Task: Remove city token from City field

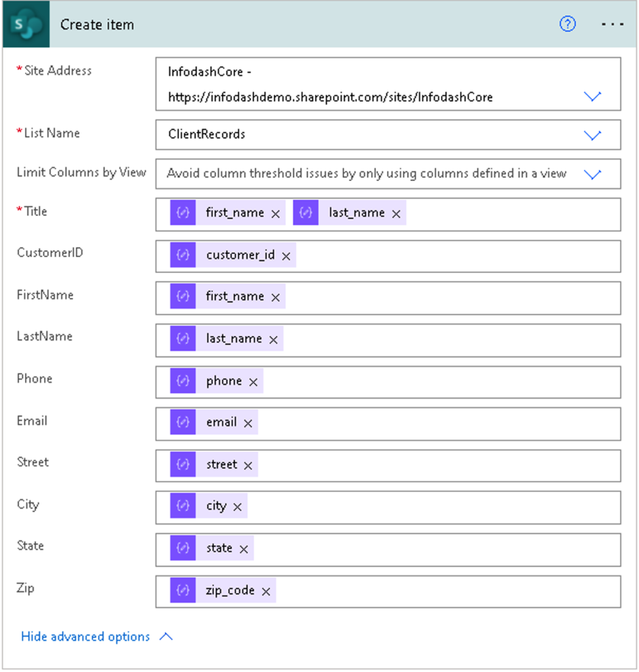Action: 237,507
